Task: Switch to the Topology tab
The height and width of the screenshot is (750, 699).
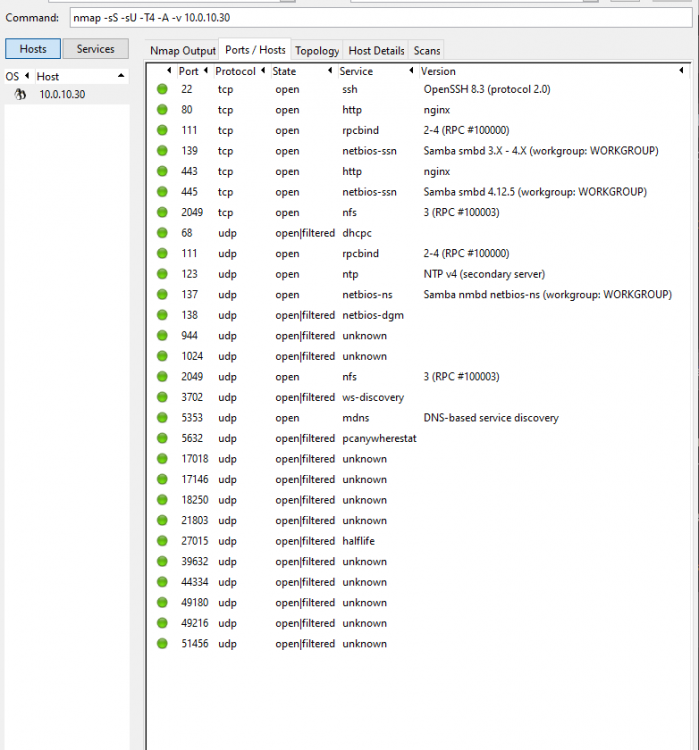Action: point(317,50)
